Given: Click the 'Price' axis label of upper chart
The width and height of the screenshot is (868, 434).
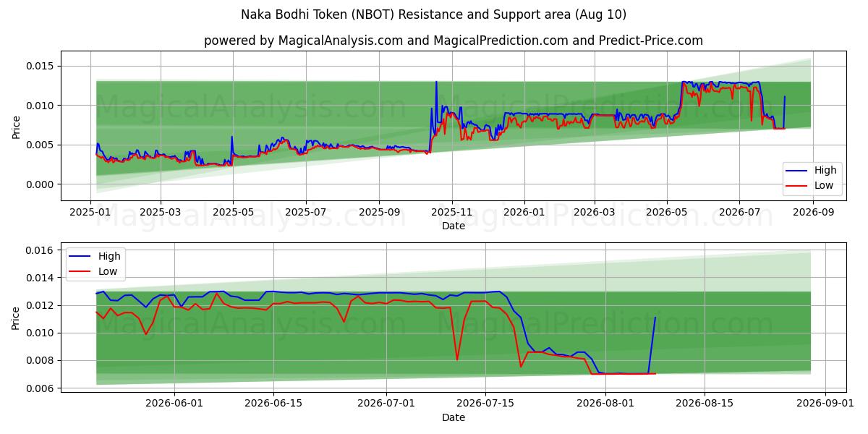Looking at the screenshot, I should (x=16, y=126).
